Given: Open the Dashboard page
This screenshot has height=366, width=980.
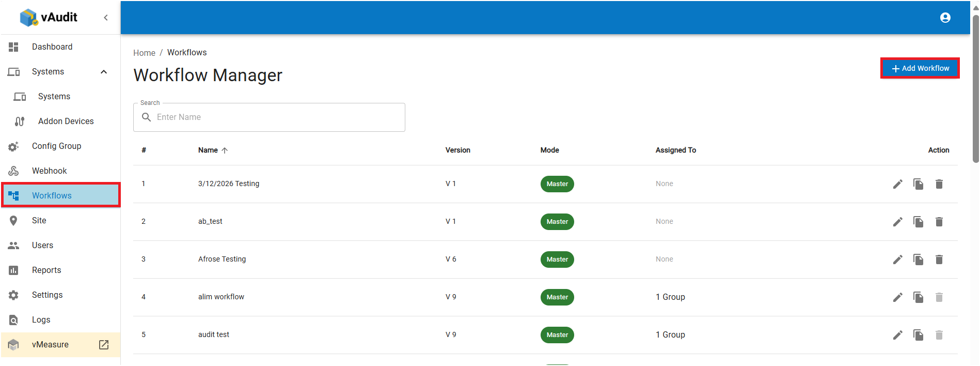Looking at the screenshot, I should [x=60, y=47].
